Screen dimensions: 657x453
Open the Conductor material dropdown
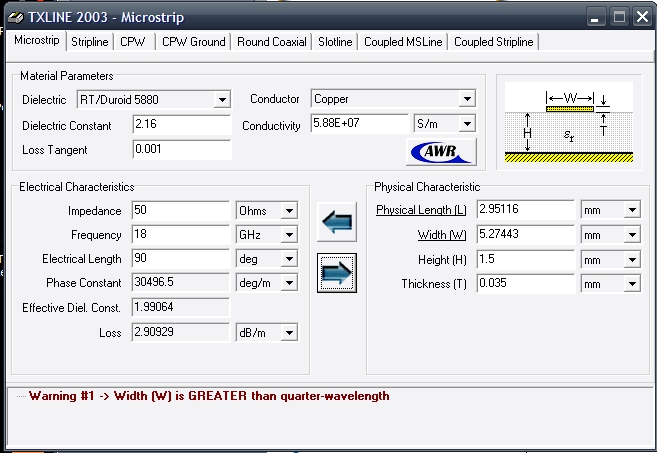click(x=466, y=99)
